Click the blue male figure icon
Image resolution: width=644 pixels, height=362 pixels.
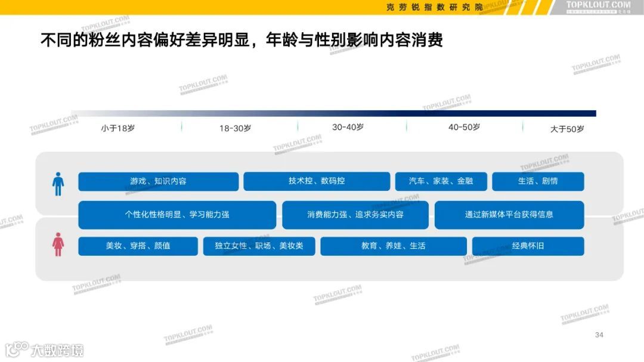58,184
